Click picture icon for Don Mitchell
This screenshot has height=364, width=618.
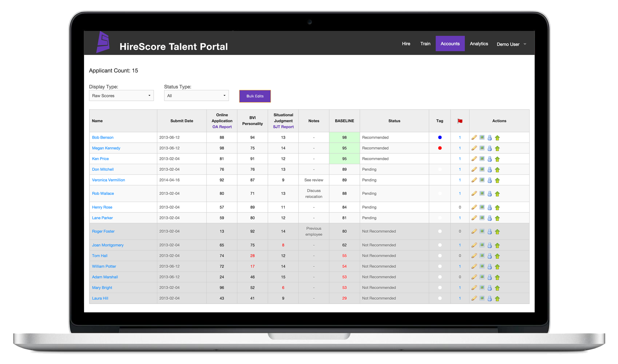[482, 169]
